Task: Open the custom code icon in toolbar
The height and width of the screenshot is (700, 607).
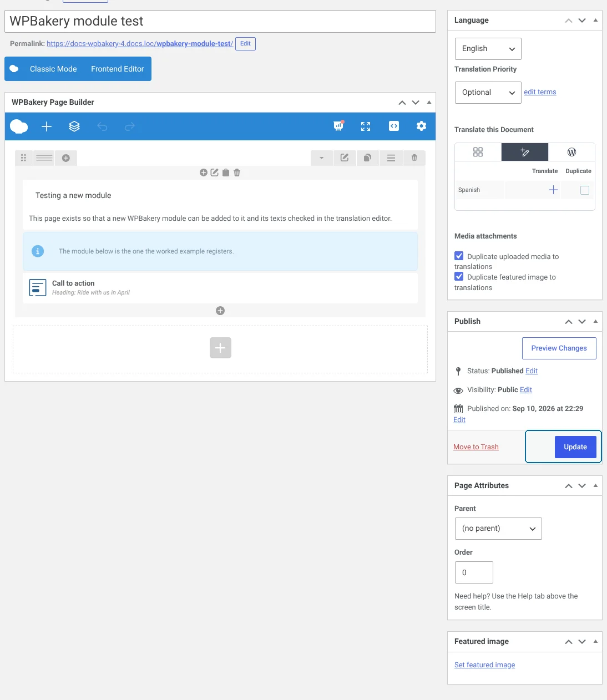Action: 394,126
